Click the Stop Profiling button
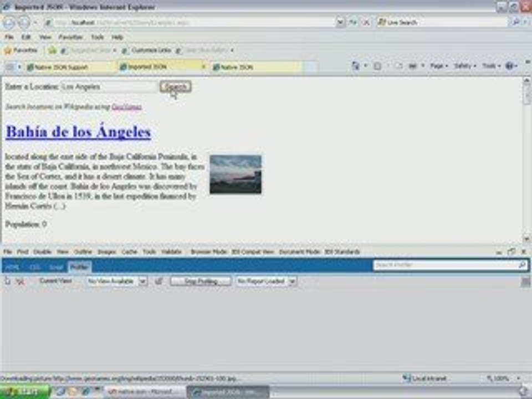The image size is (532, 399). [201, 282]
